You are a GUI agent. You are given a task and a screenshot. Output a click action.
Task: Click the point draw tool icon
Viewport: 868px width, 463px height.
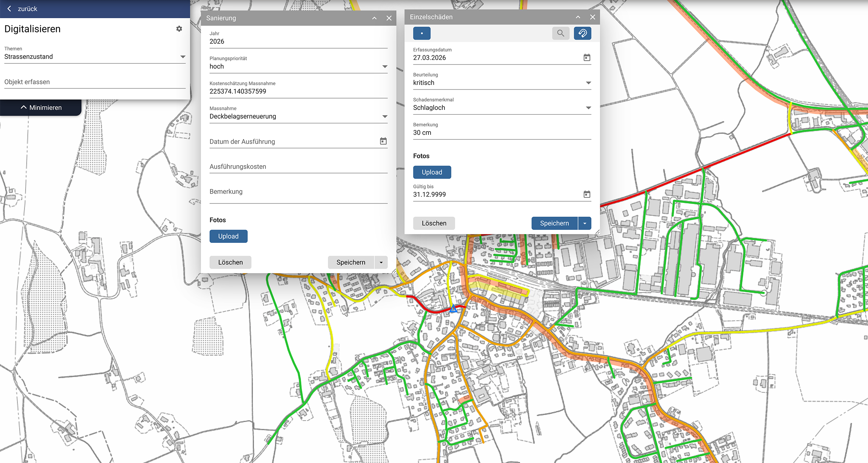[x=422, y=33]
